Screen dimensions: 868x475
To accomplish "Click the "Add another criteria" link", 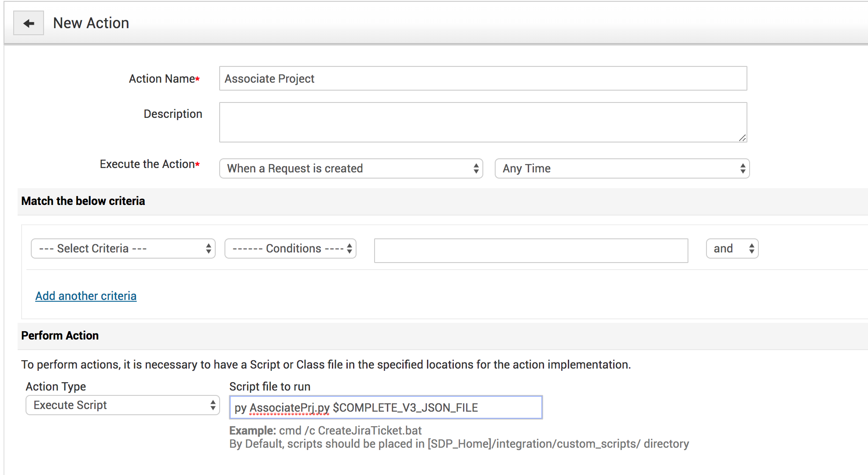I will coord(86,296).
